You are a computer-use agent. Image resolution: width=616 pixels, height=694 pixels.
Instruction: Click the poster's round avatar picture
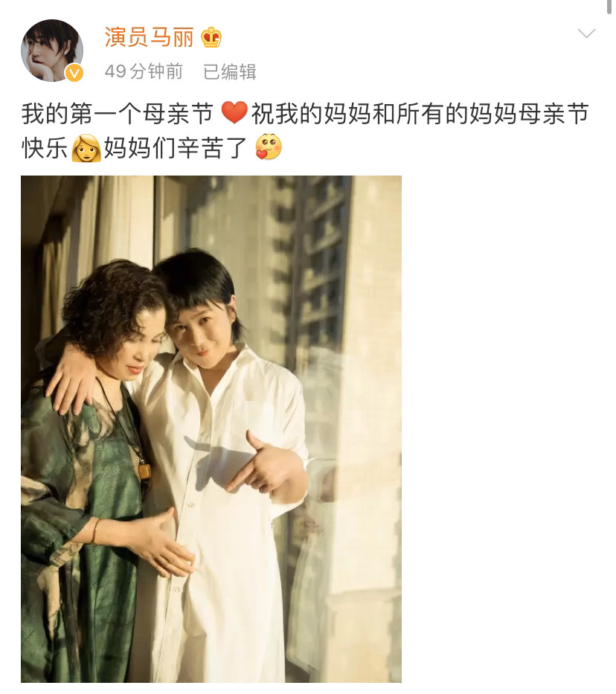[x=52, y=51]
